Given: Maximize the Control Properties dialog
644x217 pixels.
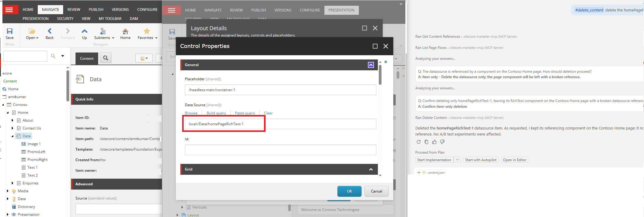Looking at the screenshot, I should (375, 46).
